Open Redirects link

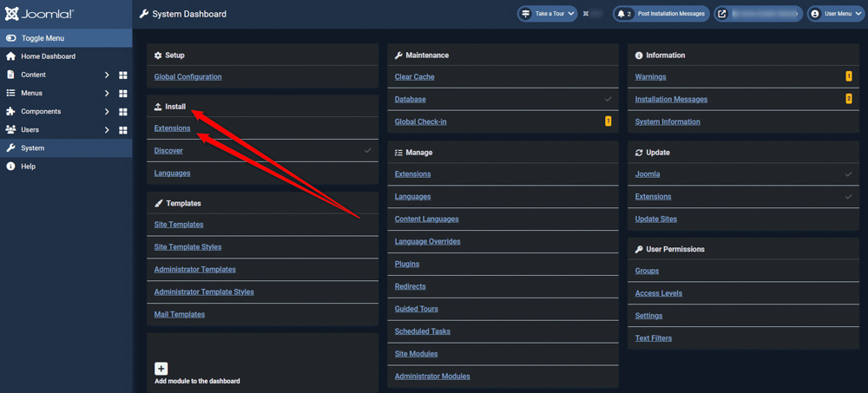pos(411,286)
